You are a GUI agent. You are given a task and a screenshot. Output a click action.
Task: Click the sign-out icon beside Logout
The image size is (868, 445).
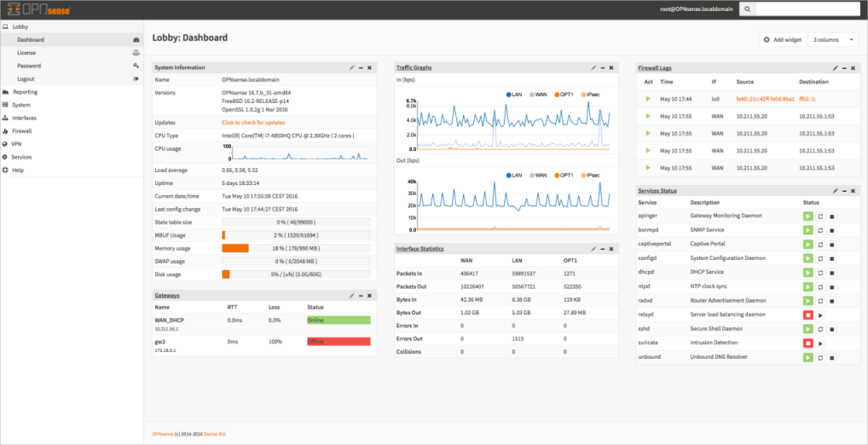click(x=136, y=79)
